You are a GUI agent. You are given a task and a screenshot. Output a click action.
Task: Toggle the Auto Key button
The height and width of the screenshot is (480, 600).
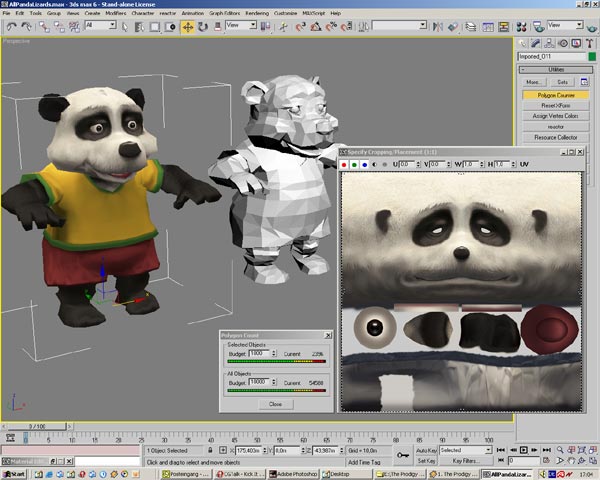[x=426, y=451]
